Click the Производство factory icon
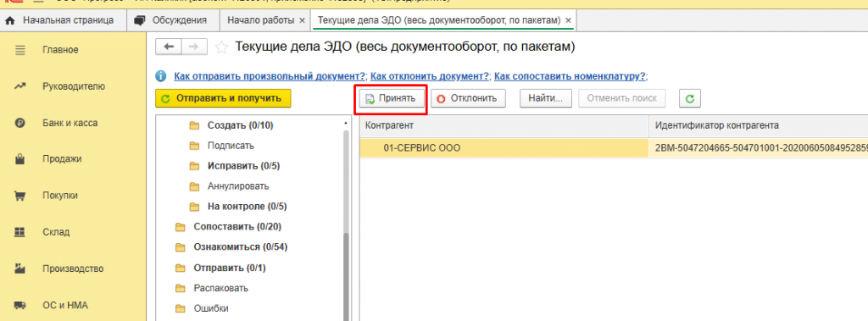This screenshot has width=868, height=321. tap(20, 268)
